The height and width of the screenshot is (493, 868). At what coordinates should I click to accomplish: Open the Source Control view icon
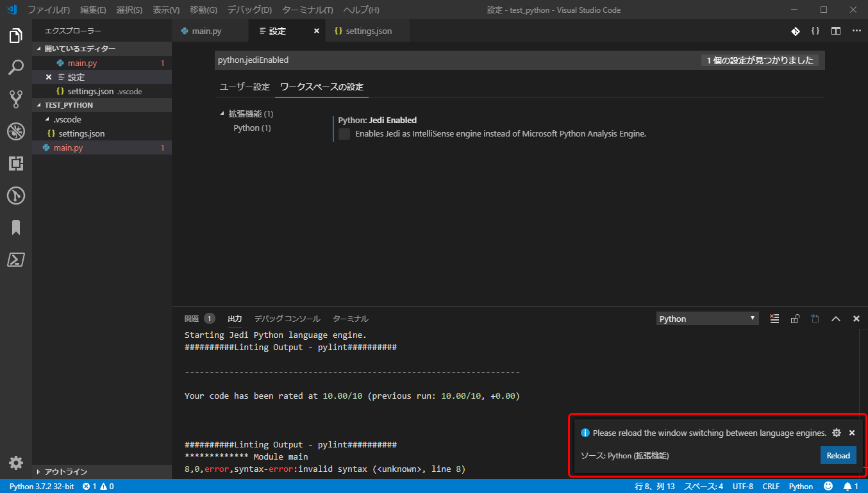click(x=15, y=99)
